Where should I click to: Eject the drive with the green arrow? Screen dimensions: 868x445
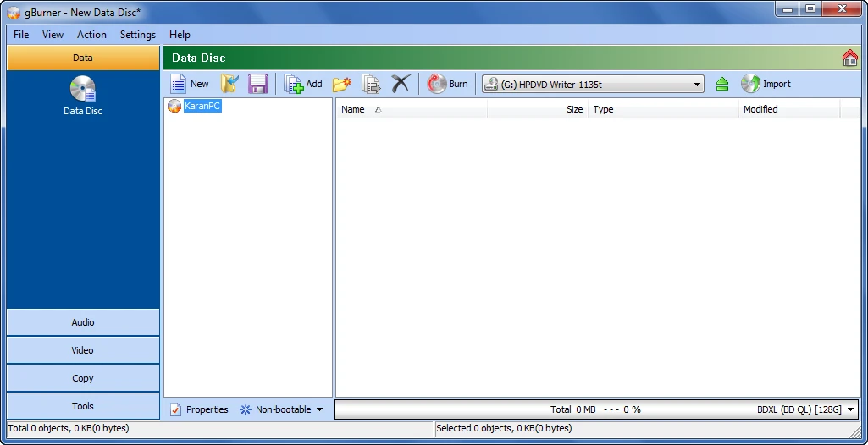coord(721,84)
